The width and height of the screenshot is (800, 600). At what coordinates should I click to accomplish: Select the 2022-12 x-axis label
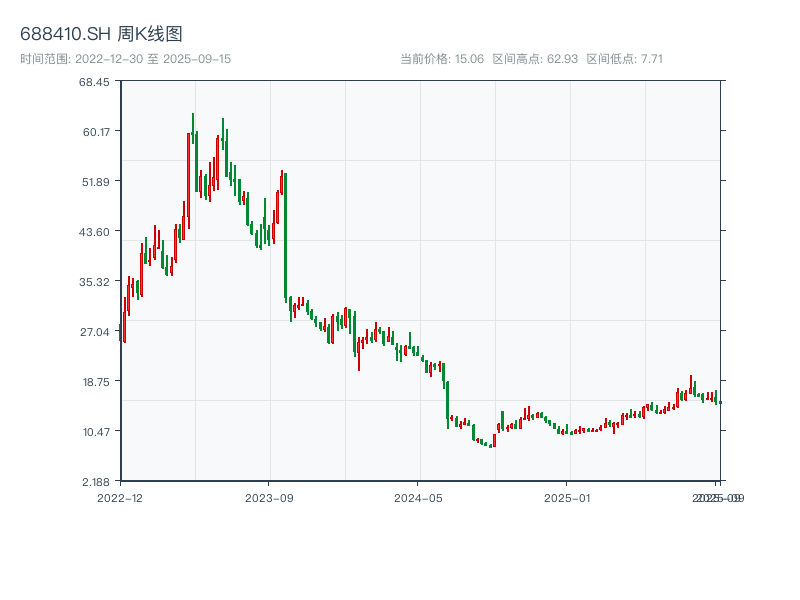click(120, 497)
